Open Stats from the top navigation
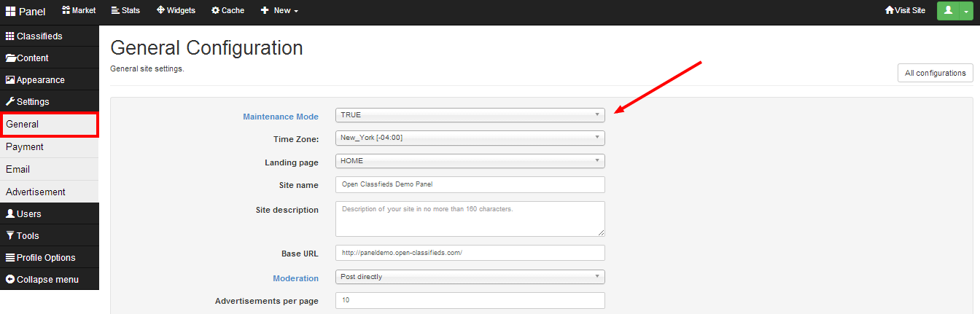 pyautogui.click(x=125, y=10)
